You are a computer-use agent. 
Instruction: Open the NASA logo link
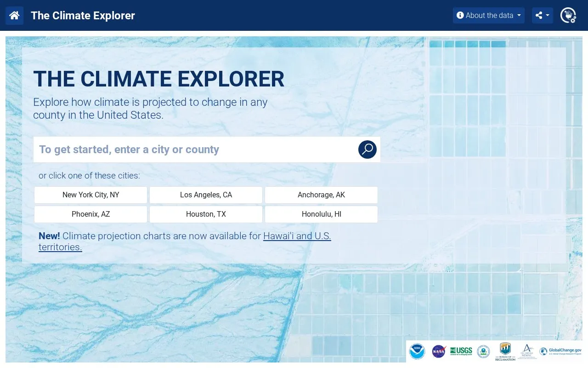click(439, 351)
